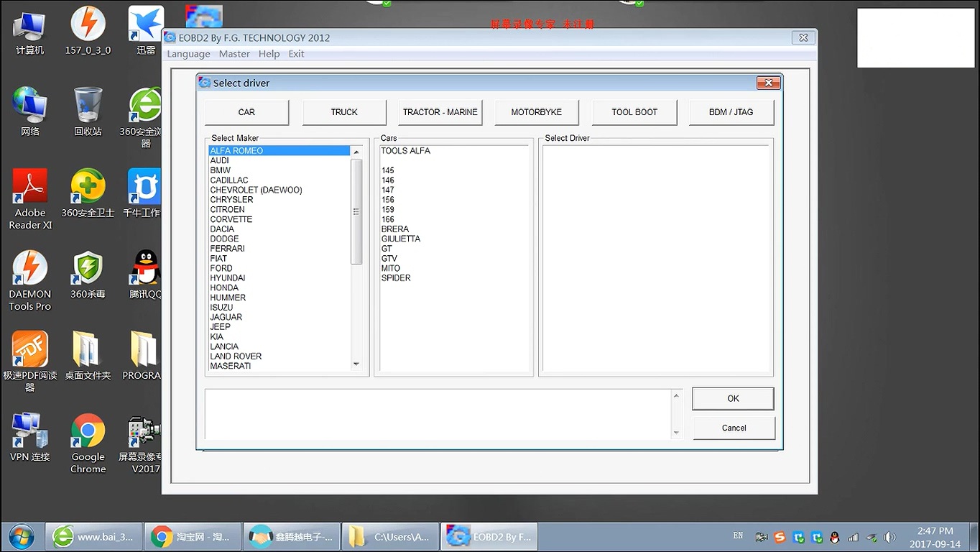Image resolution: width=980 pixels, height=552 pixels.
Task: Click inside the bottom message text box
Action: [438, 415]
